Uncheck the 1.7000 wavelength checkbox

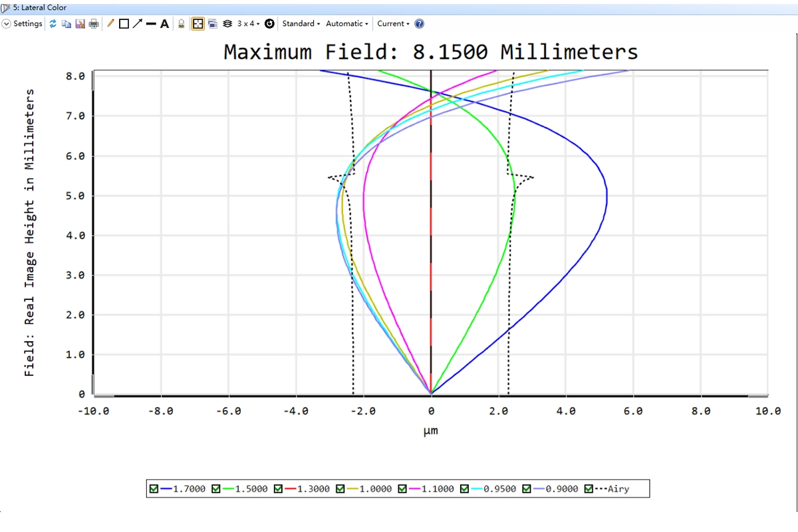click(154, 489)
